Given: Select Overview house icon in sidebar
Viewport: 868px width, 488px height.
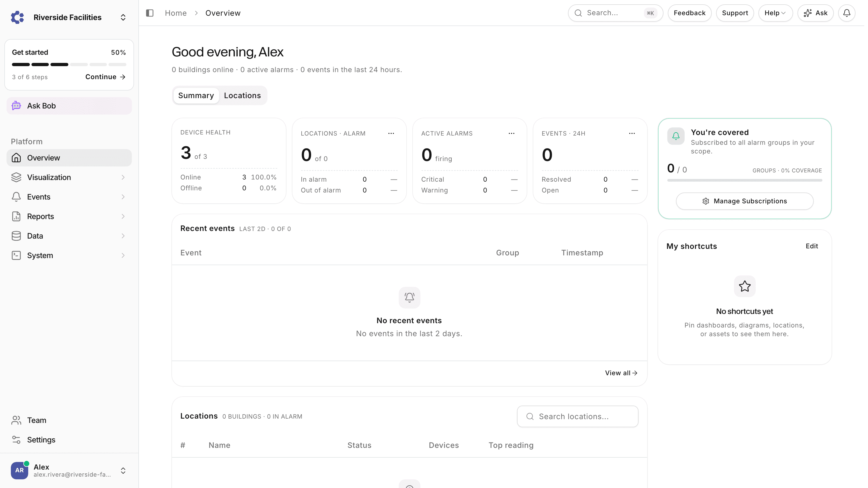Looking at the screenshot, I should pos(16,158).
